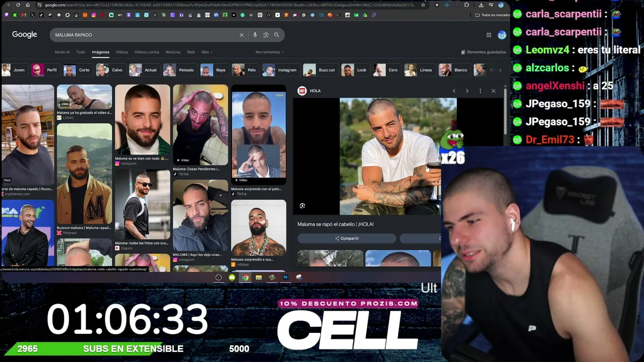This screenshot has height=362, width=644.
Task: Click the green cloud app in the taskbar
Action: [232, 277]
